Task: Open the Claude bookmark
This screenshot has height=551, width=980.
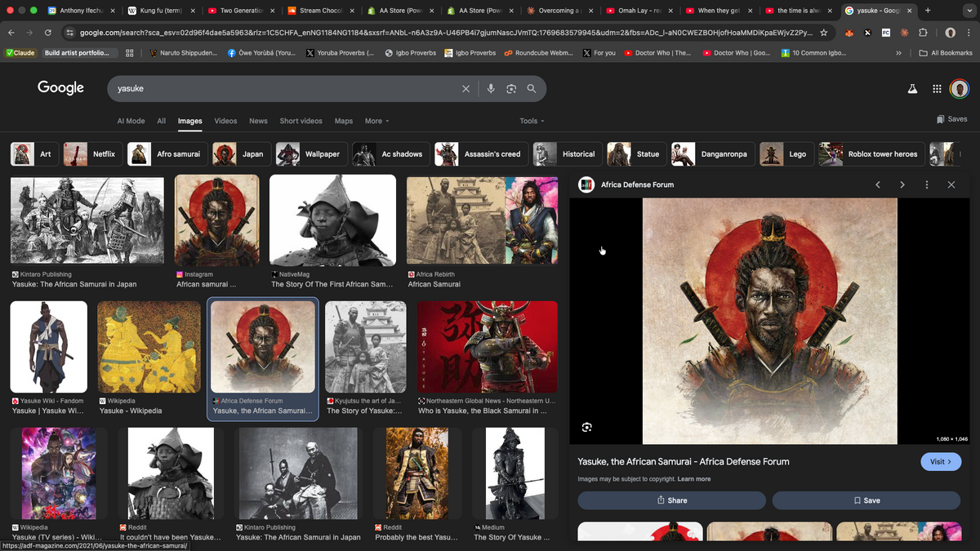Action: coord(20,53)
